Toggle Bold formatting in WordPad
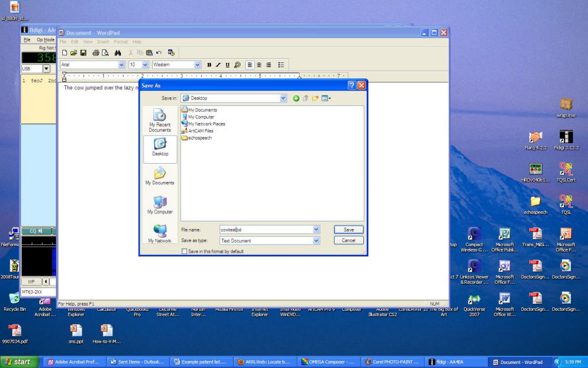Screen dimensions: 588x368 [x=209, y=65]
